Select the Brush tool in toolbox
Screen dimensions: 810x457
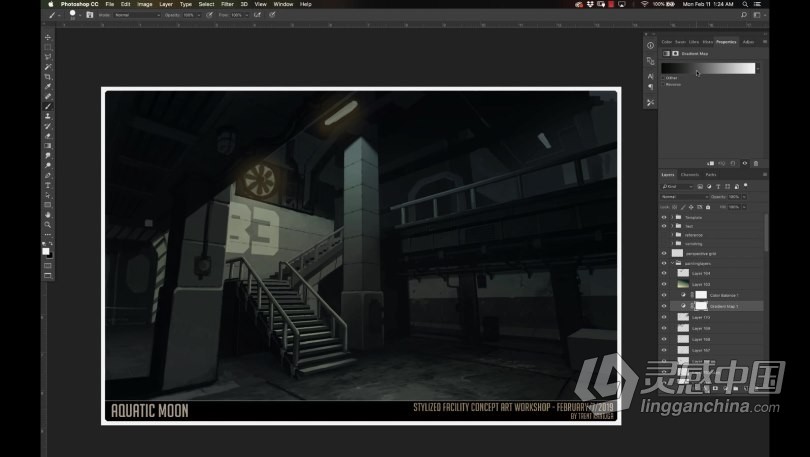pos(48,106)
